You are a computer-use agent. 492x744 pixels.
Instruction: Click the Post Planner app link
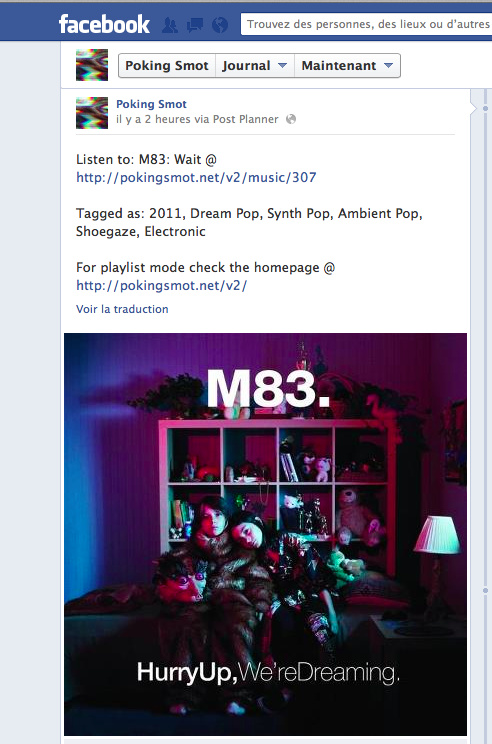(x=246, y=119)
